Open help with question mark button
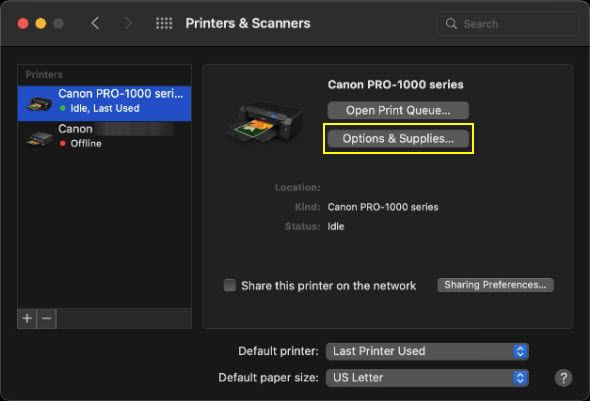 [x=563, y=378]
